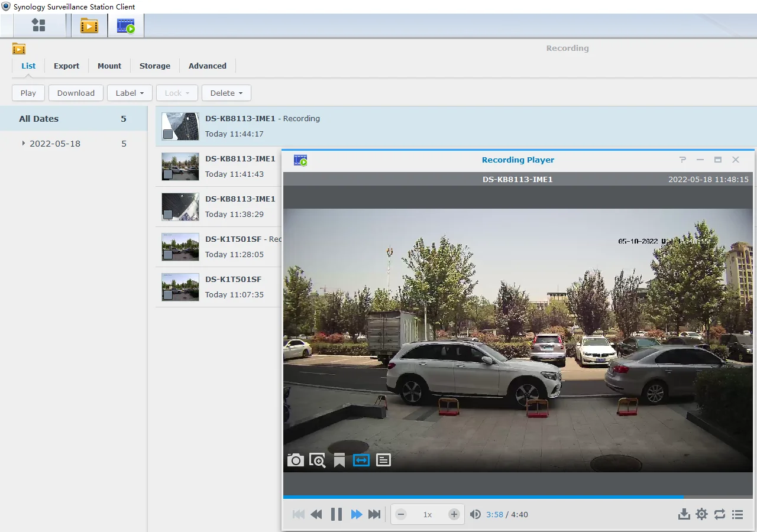
Task: Take a snapshot with the camera icon
Action: (x=296, y=460)
